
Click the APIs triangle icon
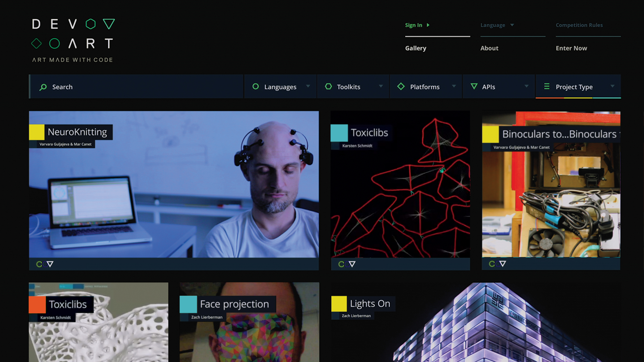(475, 87)
